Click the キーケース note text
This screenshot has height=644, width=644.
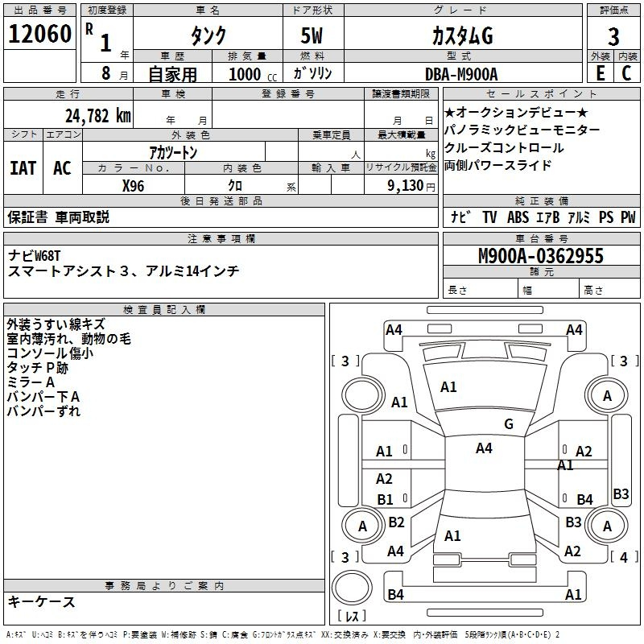coord(42,602)
